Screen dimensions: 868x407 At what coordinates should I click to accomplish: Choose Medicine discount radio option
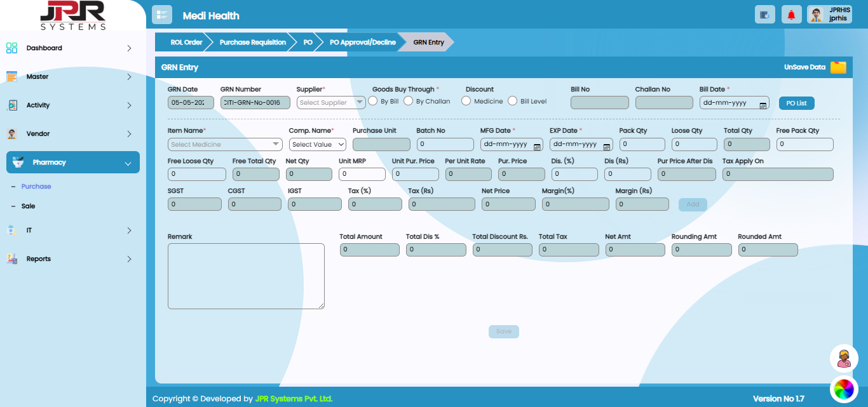[466, 101]
